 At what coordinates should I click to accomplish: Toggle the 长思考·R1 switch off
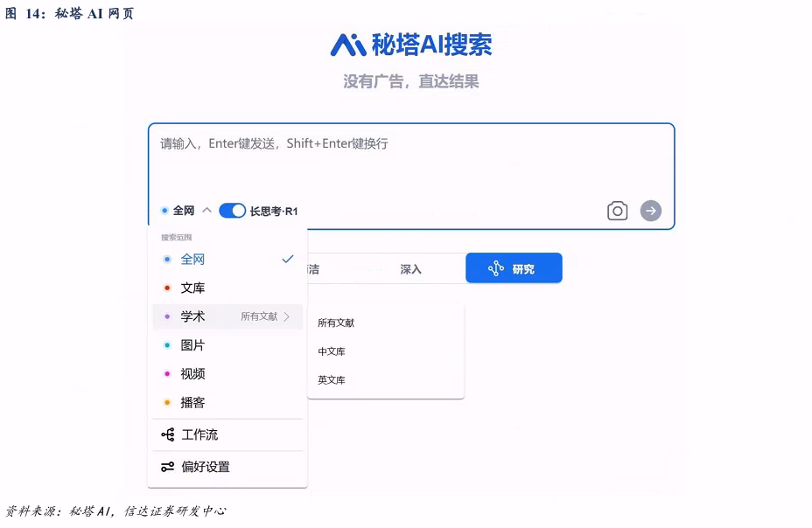(232, 211)
